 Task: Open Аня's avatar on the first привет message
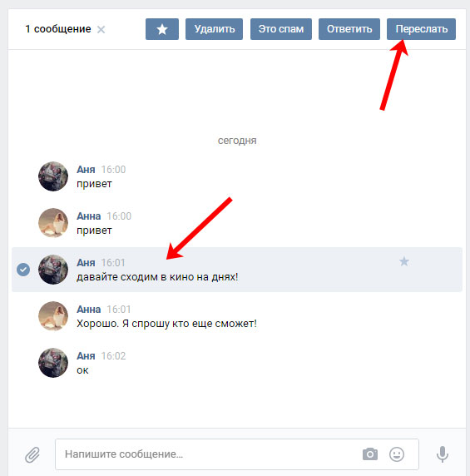pos(53,176)
